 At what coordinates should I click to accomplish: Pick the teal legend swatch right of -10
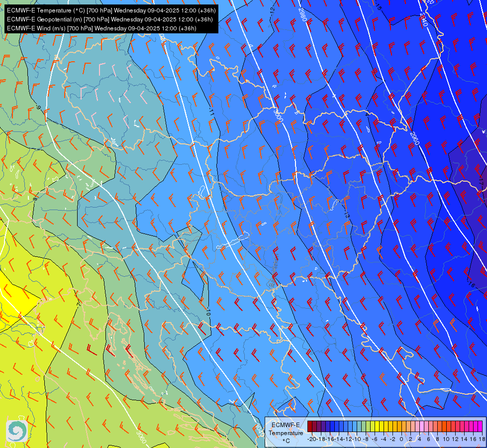coord(359,427)
